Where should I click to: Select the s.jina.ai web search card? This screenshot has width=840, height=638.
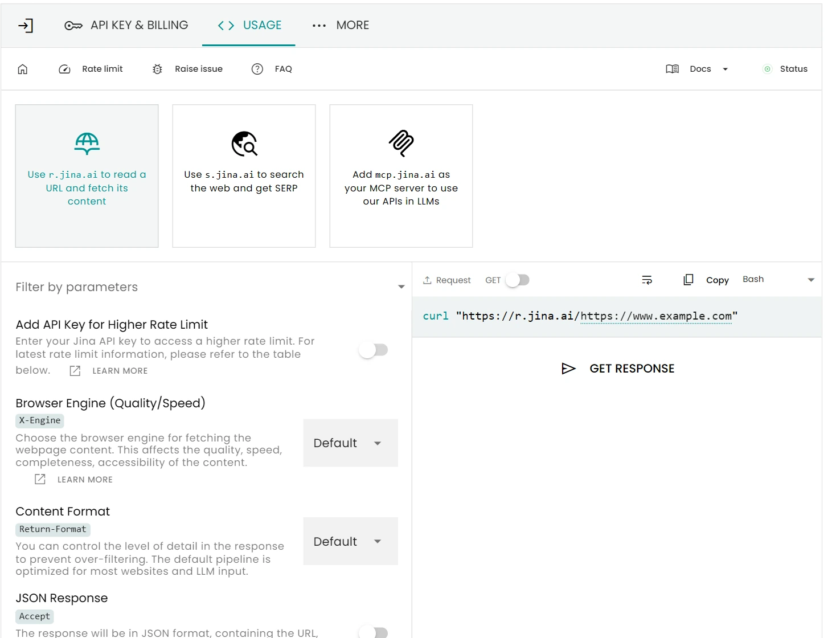(244, 176)
